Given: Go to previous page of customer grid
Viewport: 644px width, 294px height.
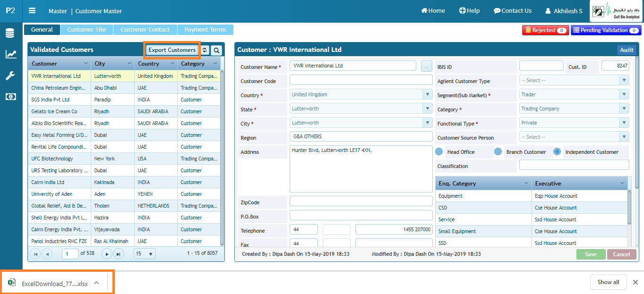Looking at the screenshot, I should pyautogui.click(x=47, y=254).
